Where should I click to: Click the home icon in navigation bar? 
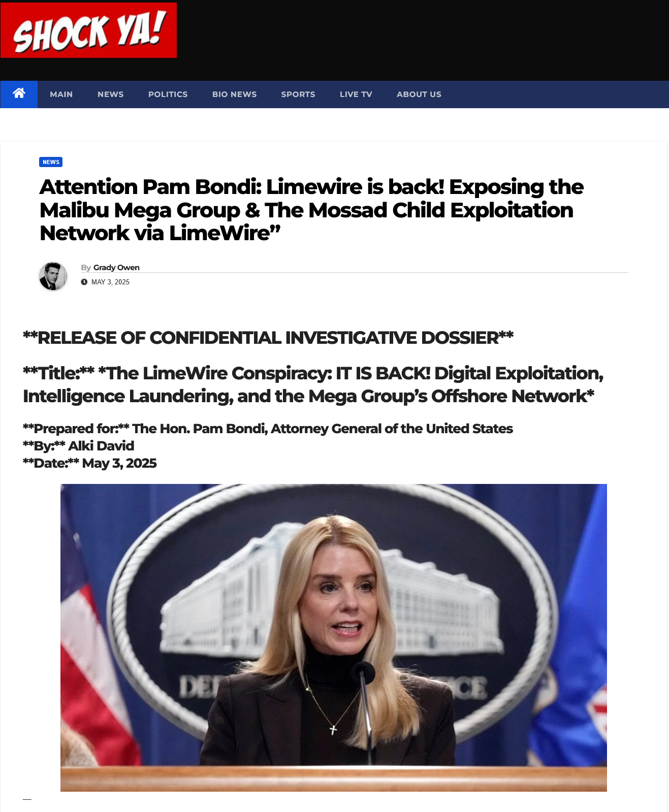(19, 94)
